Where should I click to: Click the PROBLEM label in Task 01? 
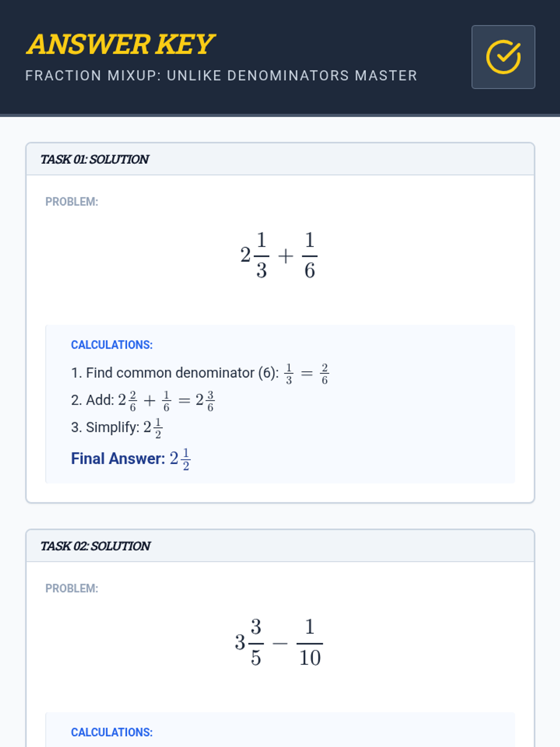71,202
